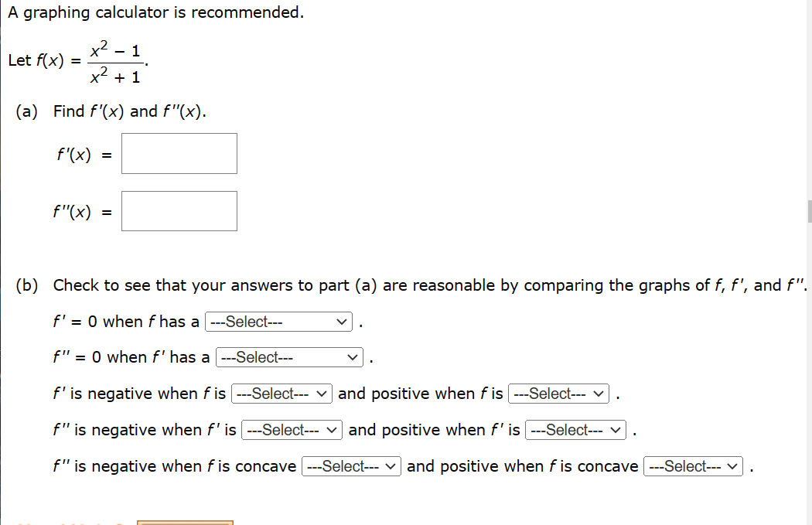Click the chevron beside "f'' is negative when f' is"
Viewport: 812px width, 525px height.
[333, 430]
